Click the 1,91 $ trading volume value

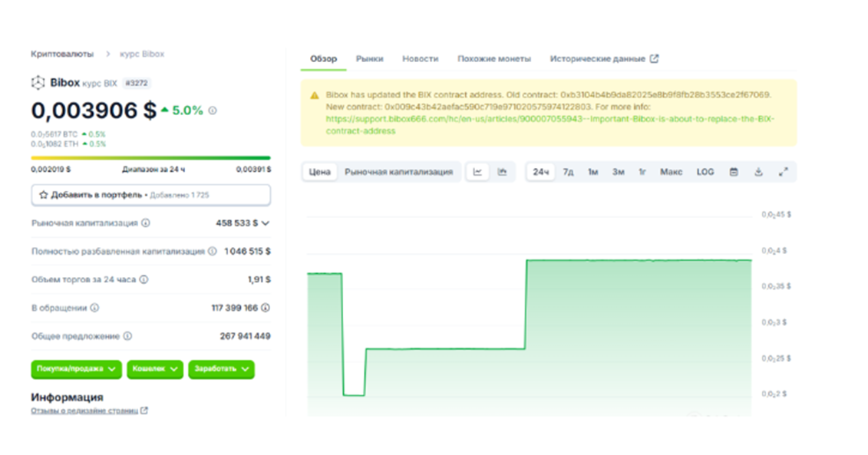[259, 279]
